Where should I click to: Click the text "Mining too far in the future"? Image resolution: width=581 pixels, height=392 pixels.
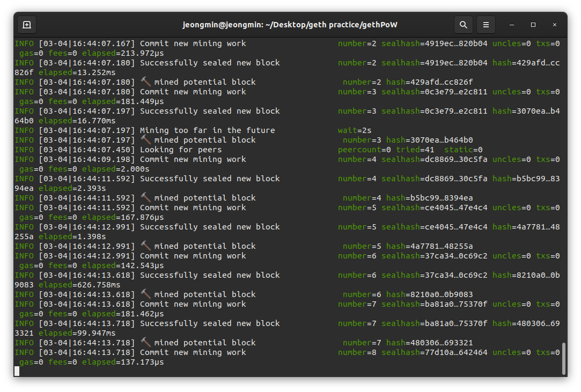[208, 130]
